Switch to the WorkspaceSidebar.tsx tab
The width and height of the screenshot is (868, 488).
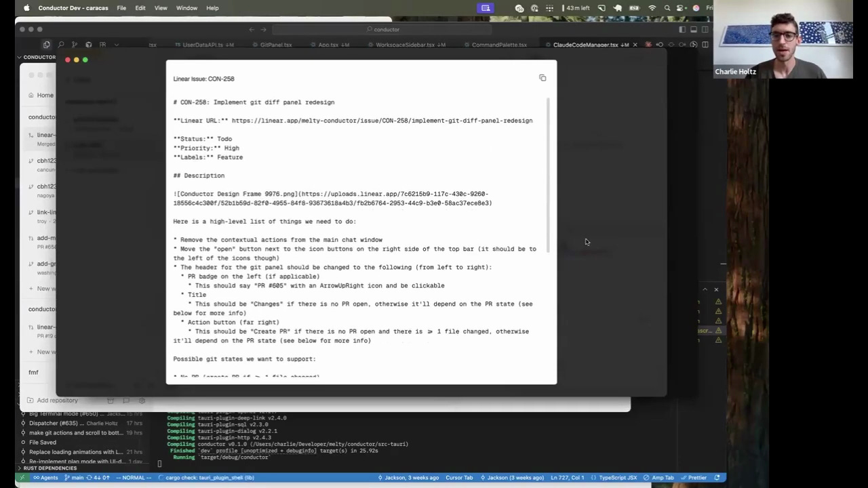406,45
